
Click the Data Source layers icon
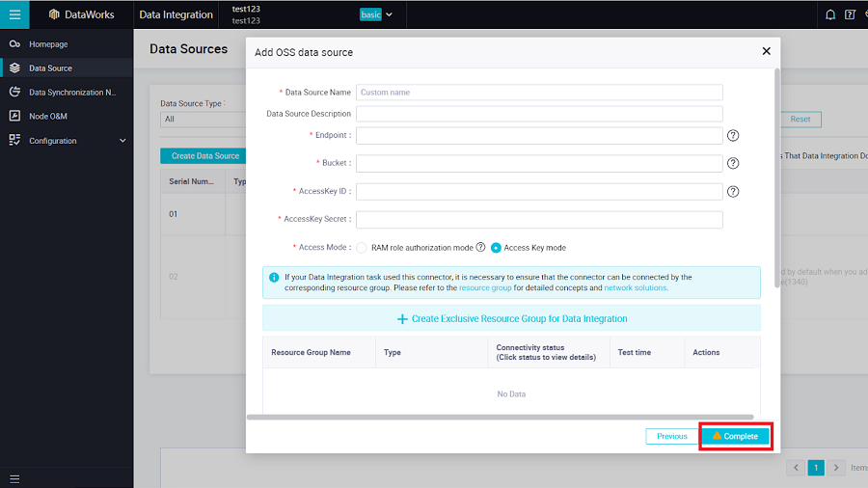point(14,68)
